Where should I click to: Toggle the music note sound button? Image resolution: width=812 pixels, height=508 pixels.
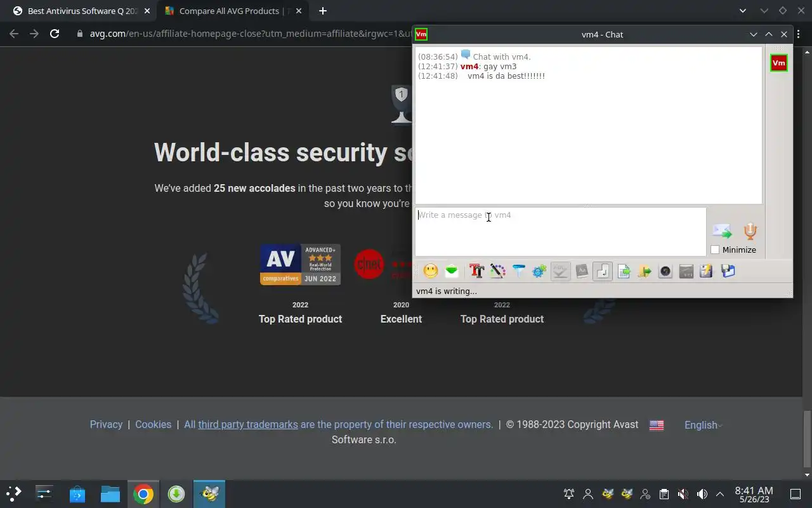tap(603, 271)
